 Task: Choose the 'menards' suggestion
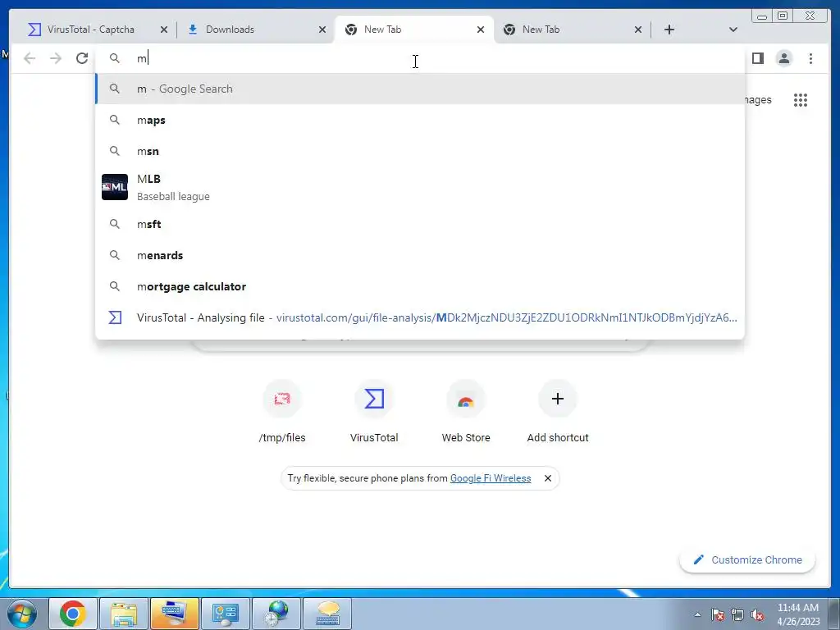coord(420,255)
